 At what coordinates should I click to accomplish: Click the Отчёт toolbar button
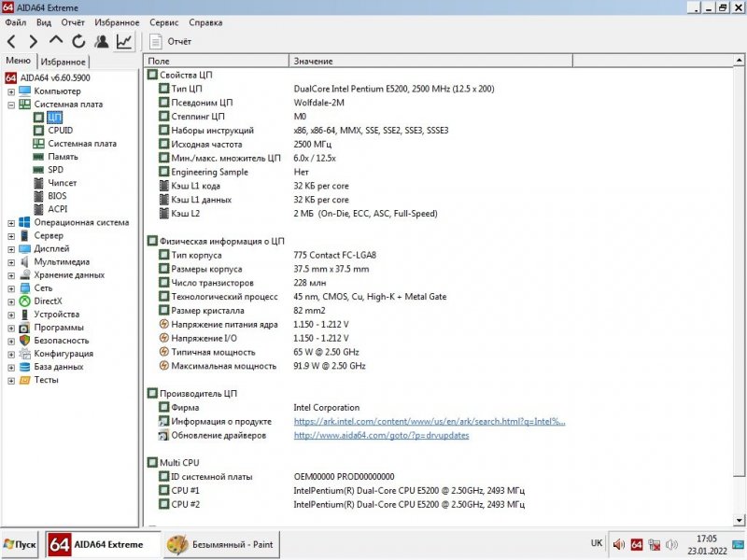coord(171,42)
